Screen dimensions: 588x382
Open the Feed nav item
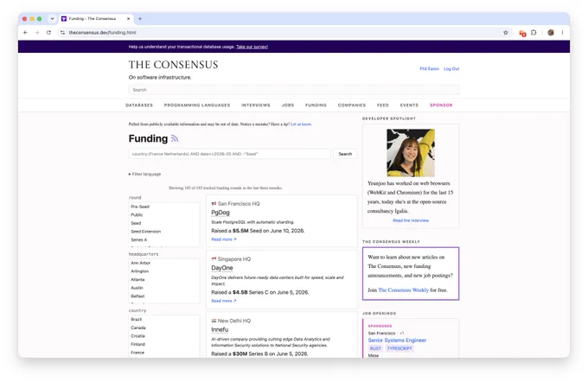tap(383, 105)
